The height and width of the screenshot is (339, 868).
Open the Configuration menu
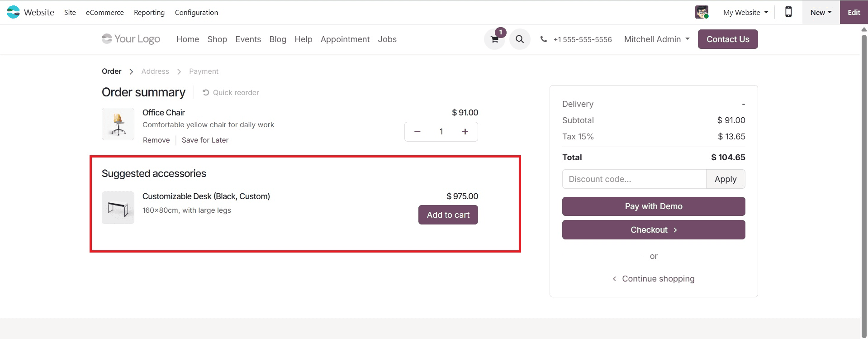[x=196, y=12]
